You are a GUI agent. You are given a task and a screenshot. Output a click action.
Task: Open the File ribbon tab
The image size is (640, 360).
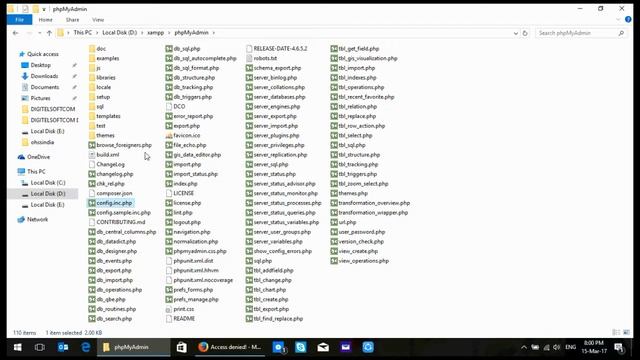[19, 20]
